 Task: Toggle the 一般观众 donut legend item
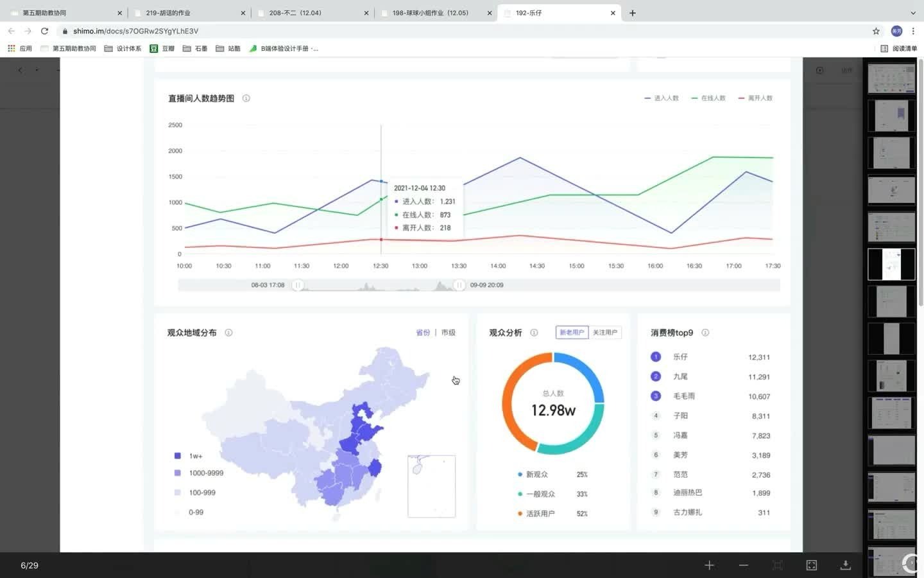[536, 494]
